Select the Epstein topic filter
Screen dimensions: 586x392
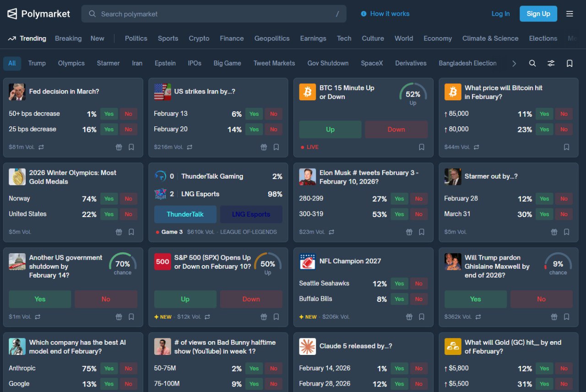point(165,63)
